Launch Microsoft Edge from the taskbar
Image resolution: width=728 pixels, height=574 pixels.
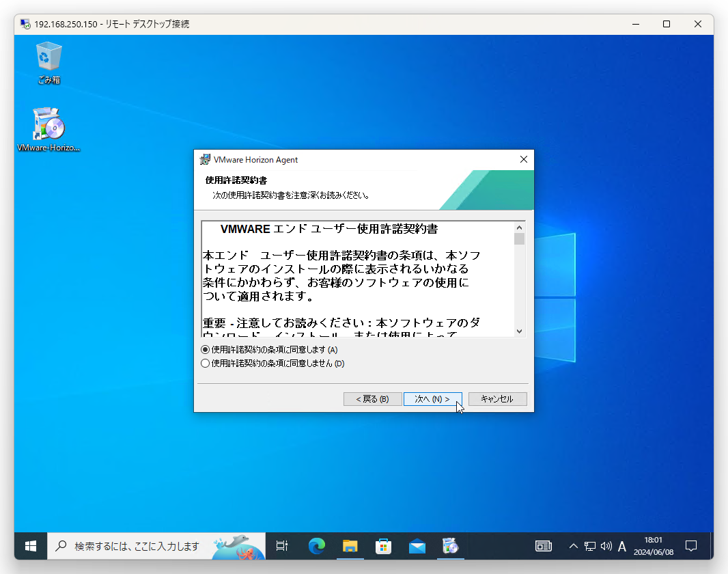point(317,546)
